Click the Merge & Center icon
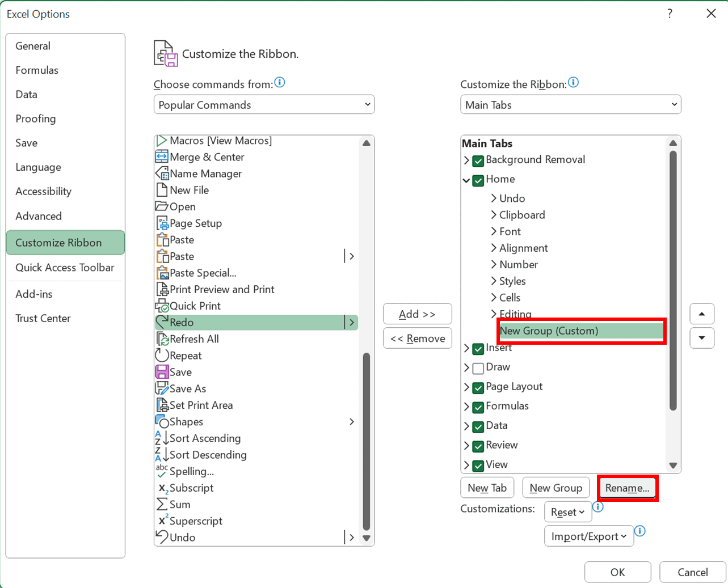728x588 pixels. 162,157
